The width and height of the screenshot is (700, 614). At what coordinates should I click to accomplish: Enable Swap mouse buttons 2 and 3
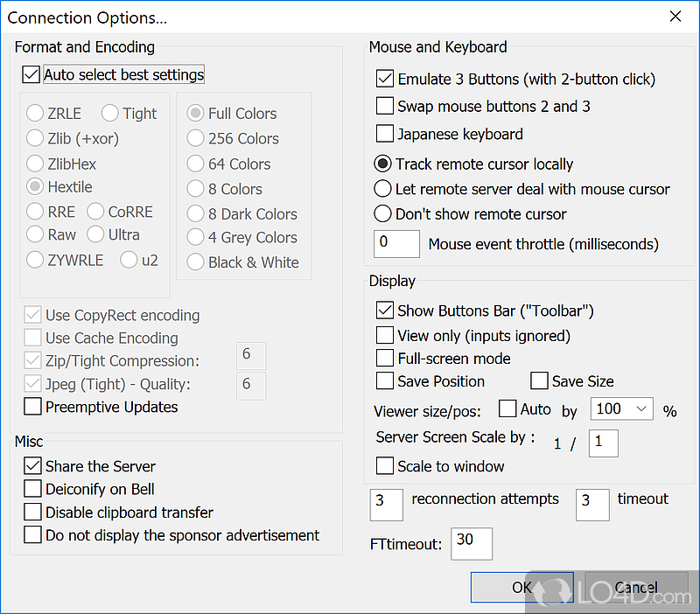coord(384,107)
